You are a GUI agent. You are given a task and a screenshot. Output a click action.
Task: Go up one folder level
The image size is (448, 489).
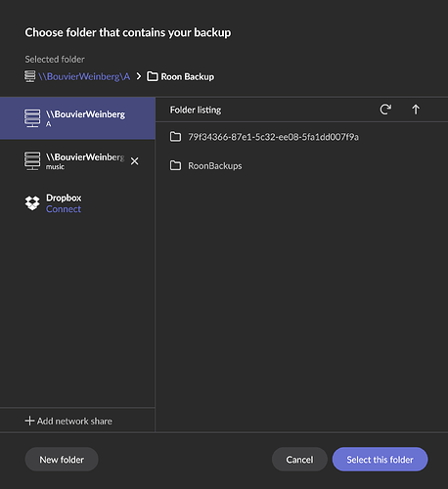416,110
